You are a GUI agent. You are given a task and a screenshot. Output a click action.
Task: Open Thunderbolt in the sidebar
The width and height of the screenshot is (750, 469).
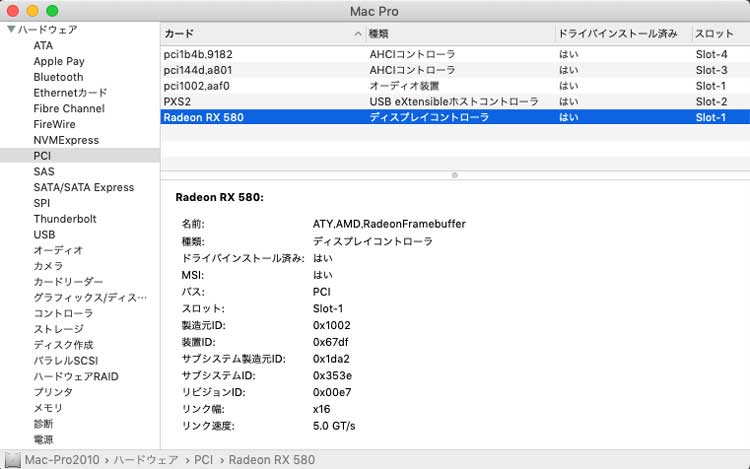(x=65, y=219)
